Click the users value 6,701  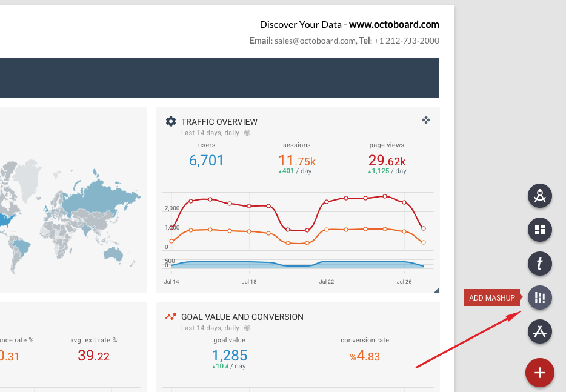click(207, 161)
